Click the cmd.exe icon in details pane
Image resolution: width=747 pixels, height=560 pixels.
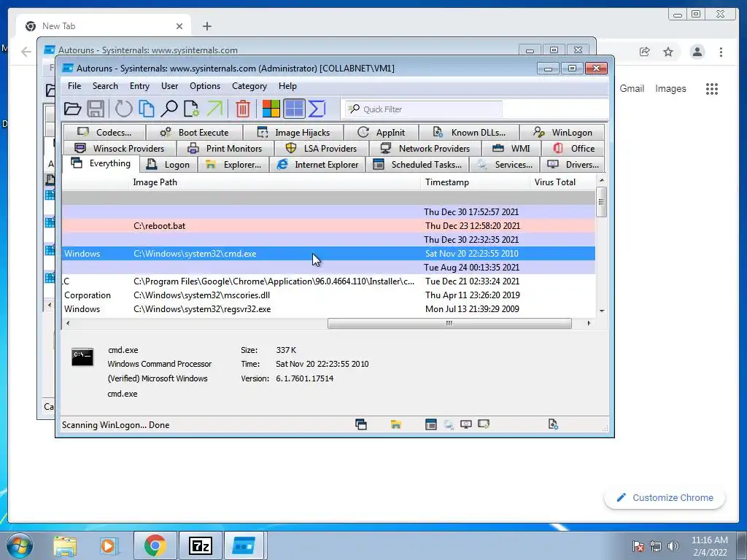(x=82, y=357)
